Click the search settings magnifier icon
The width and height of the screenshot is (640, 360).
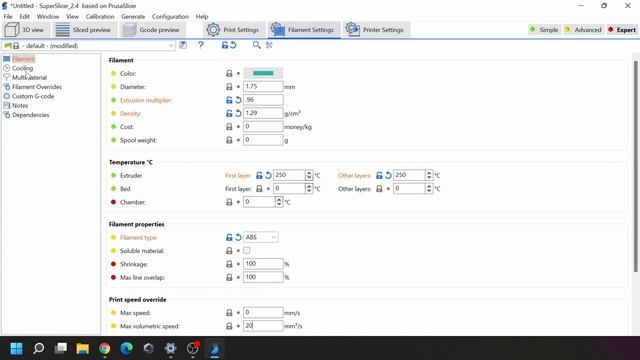(256, 45)
